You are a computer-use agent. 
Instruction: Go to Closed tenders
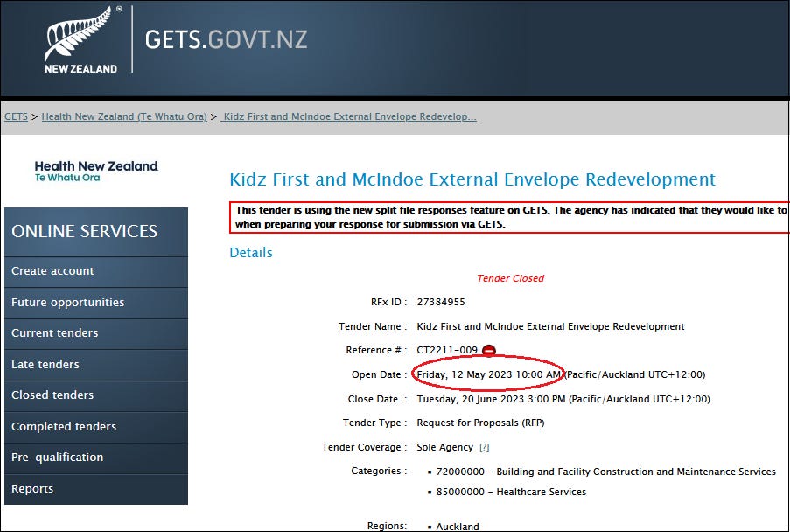click(x=95, y=395)
